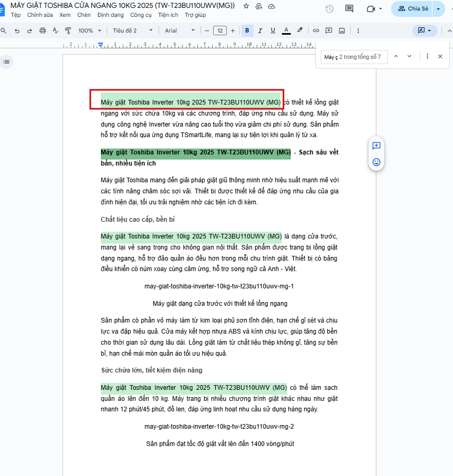Go to previous search result

coord(396,56)
